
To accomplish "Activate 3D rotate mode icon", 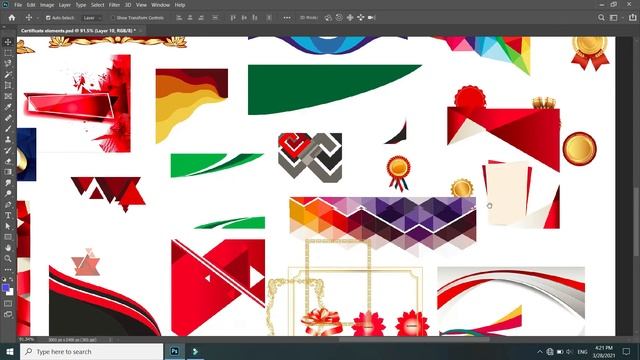I will (328, 18).
